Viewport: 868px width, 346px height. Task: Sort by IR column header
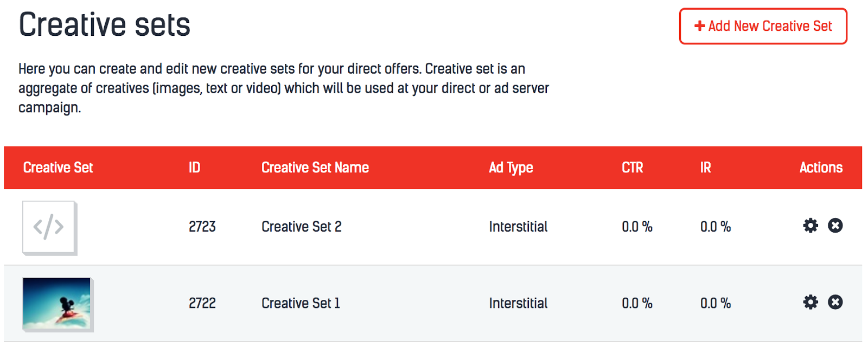pos(705,168)
